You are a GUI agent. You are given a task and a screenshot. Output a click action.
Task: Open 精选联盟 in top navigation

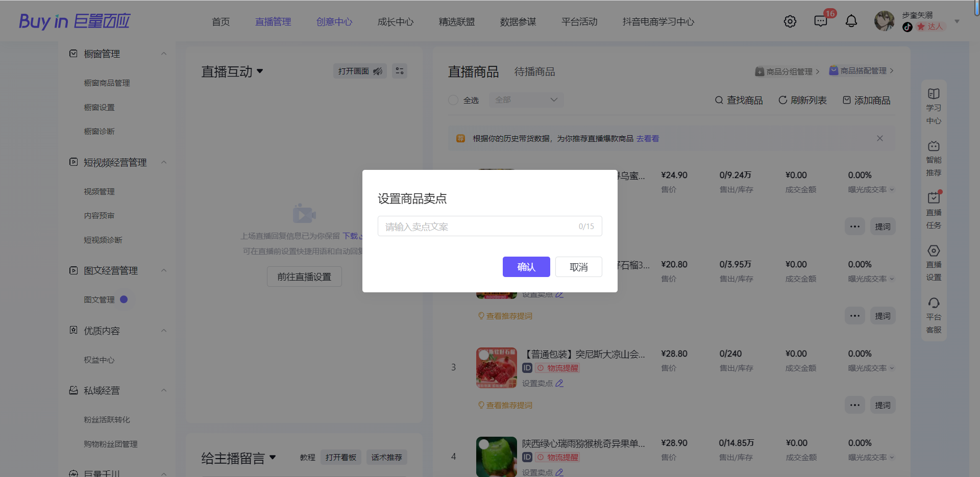[x=457, y=21]
